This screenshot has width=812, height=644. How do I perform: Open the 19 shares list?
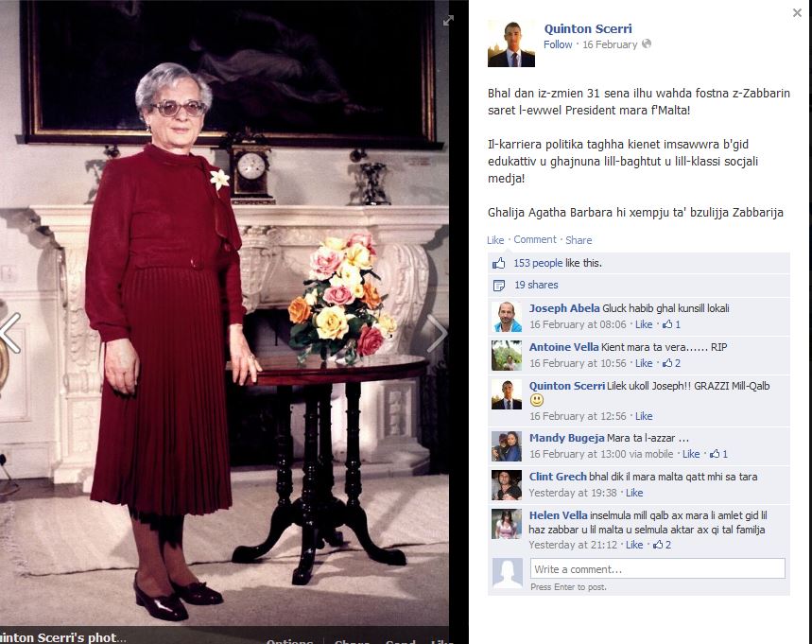pyautogui.click(x=536, y=285)
